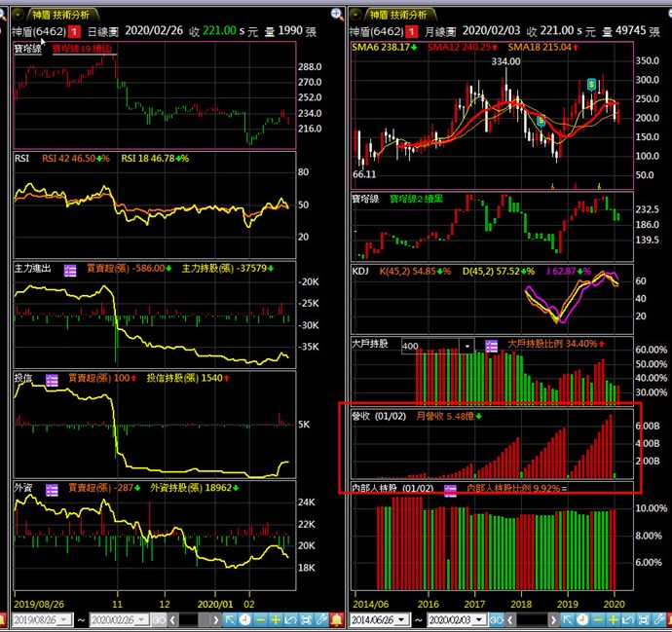Image resolution: width=672 pixels, height=632 pixels.
Task: Click the red '1' badge next to 神盾(6462) on left
Action: 73,32
